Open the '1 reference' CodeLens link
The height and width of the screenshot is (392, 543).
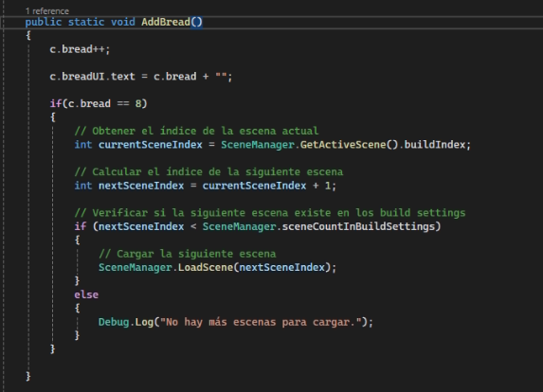(x=47, y=11)
